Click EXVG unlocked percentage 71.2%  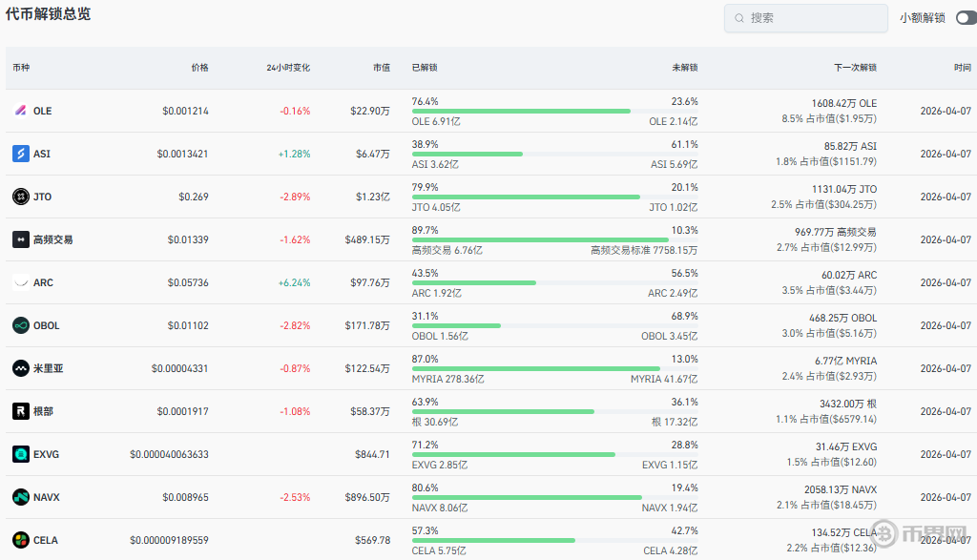click(x=425, y=446)
